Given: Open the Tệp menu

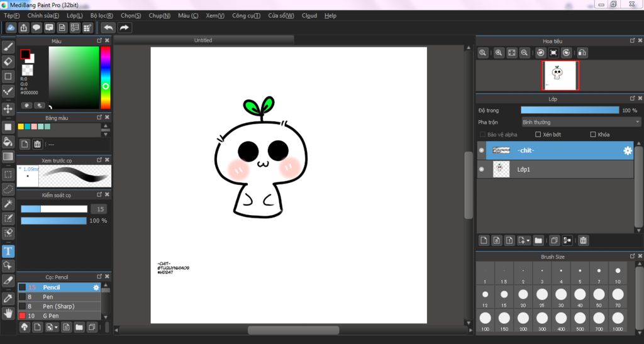Looking at the screenshot, I should (x=11, y=16).
